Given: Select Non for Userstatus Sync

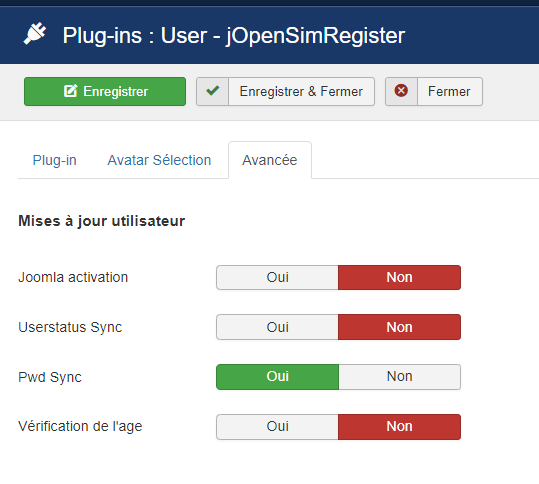Looking at the screenshot, I should [x=399, y=327].
